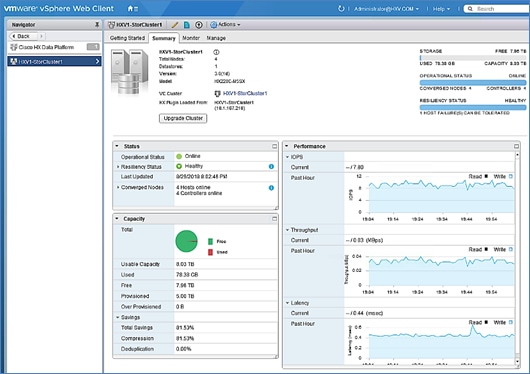The image size is (530, 374).
Task: Switch to the Manage tab
Action: (216, 38)
